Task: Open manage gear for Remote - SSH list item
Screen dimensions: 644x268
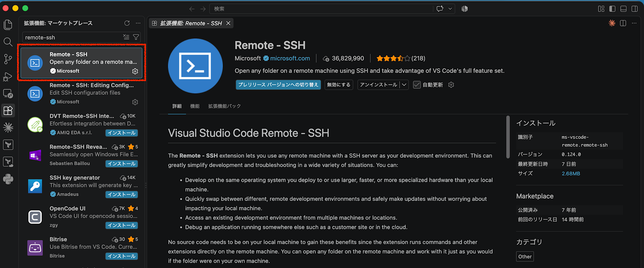Action: click(x=135, y=71)
